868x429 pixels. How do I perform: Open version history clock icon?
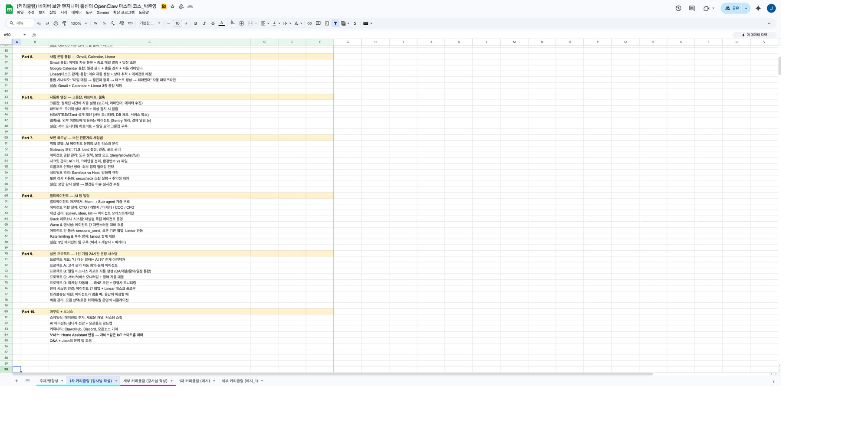pos(678,8)
